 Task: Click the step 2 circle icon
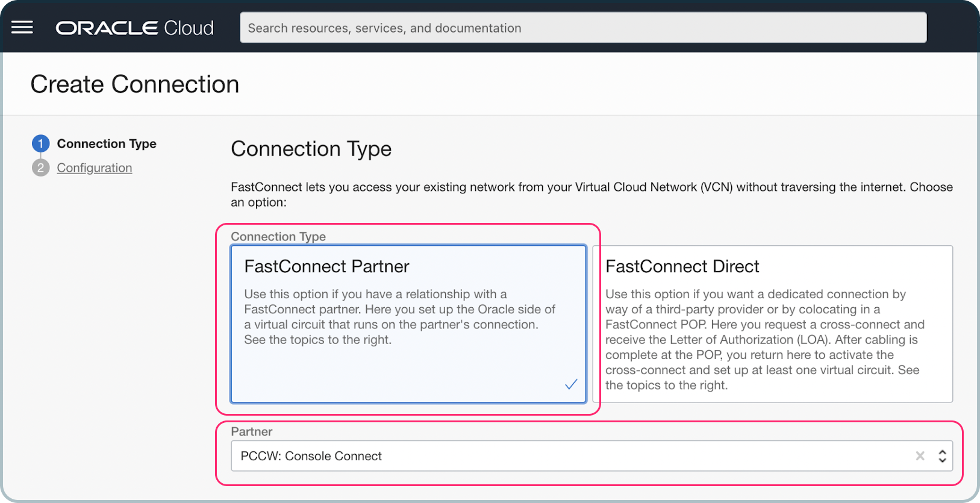(40, 167)
